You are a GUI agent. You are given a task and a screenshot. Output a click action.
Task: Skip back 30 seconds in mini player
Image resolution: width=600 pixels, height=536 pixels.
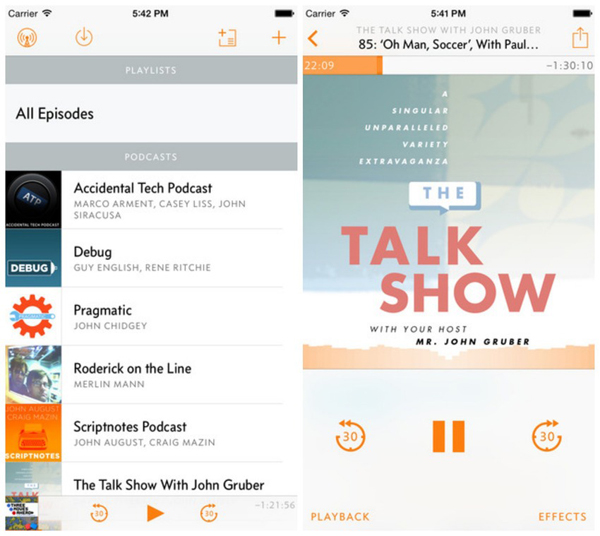[99, 513]
